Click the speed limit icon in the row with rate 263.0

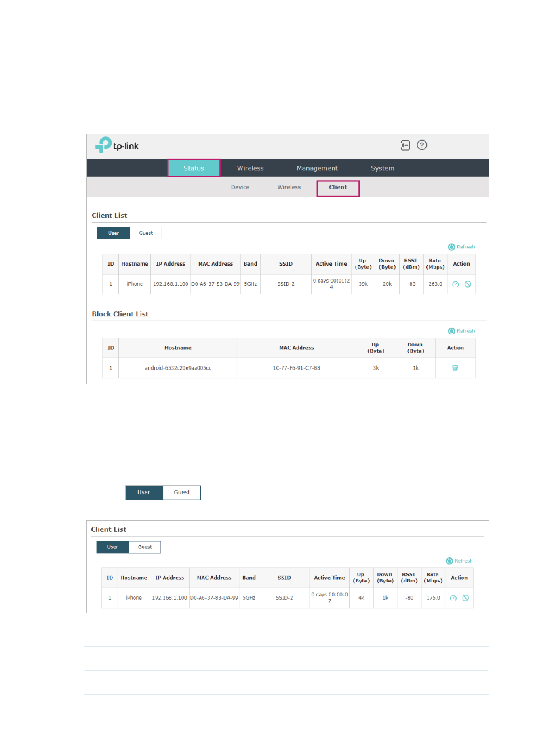pos(455,284)
